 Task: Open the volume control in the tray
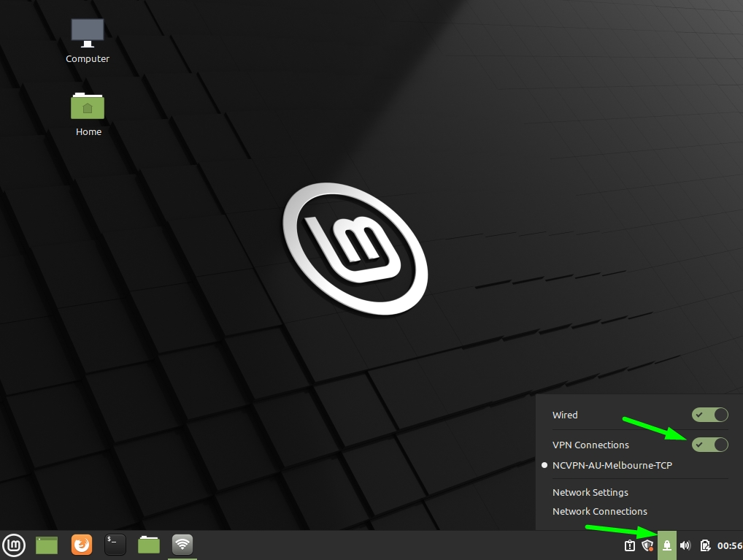685,545
